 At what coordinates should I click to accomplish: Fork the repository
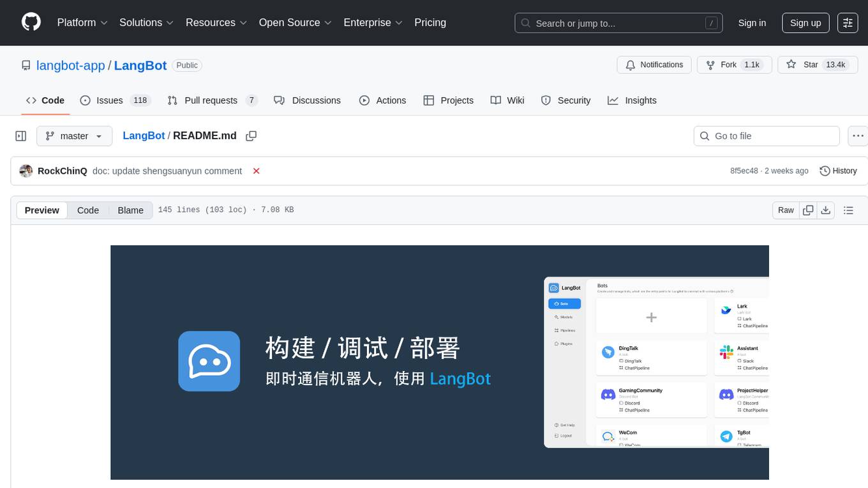tap(735, 65)
